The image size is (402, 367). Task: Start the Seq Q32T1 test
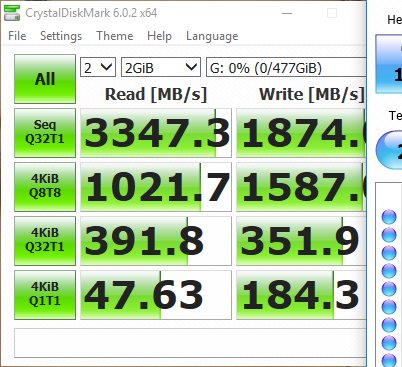[45, 133]
